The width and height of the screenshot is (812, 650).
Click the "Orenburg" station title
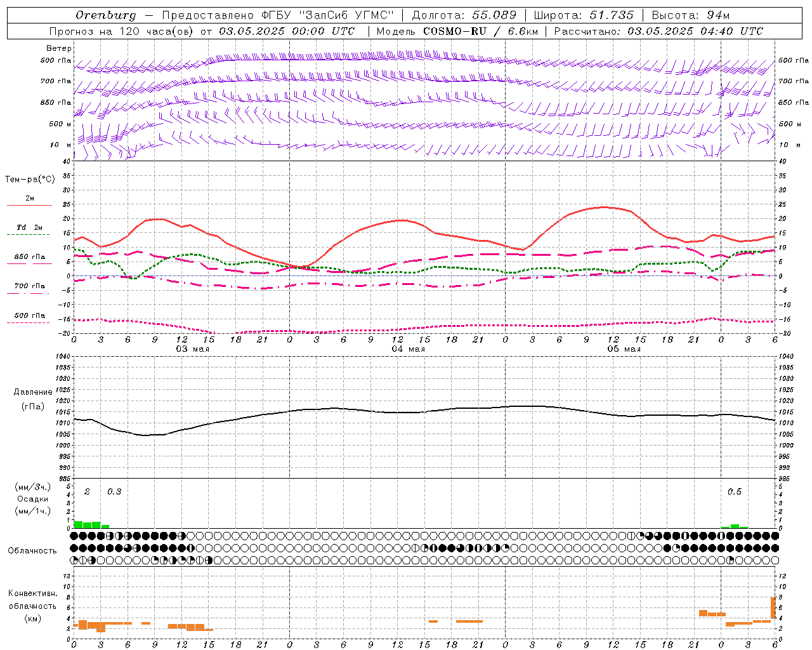(105, 15)
